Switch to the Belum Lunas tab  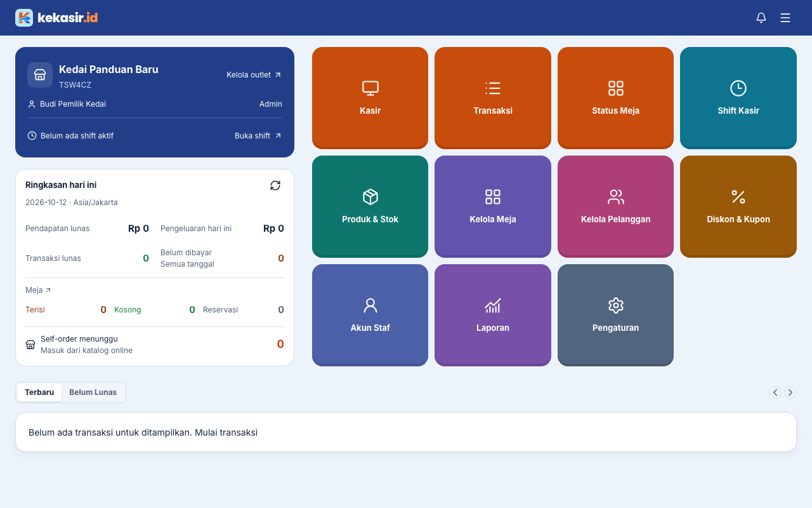(93, 392)
